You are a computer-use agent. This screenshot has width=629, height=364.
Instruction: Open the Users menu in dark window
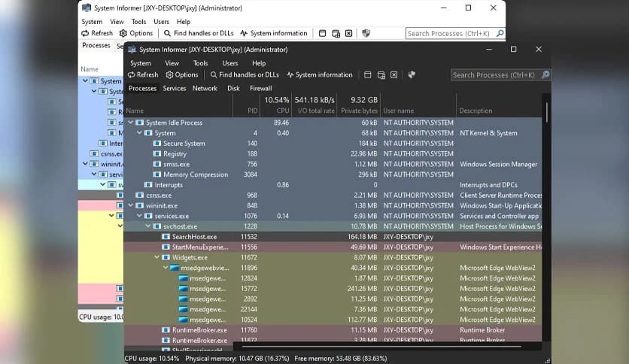pyautogui.click(x=230, y=63)
